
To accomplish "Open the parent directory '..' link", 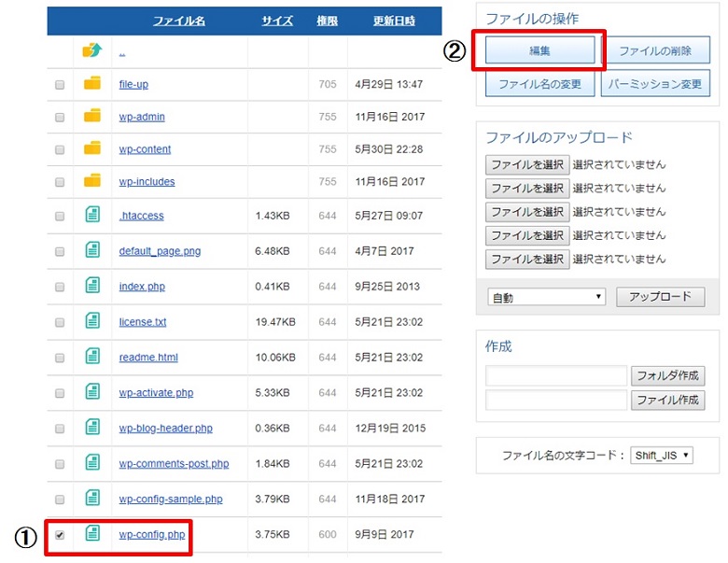I will [122, 53].
